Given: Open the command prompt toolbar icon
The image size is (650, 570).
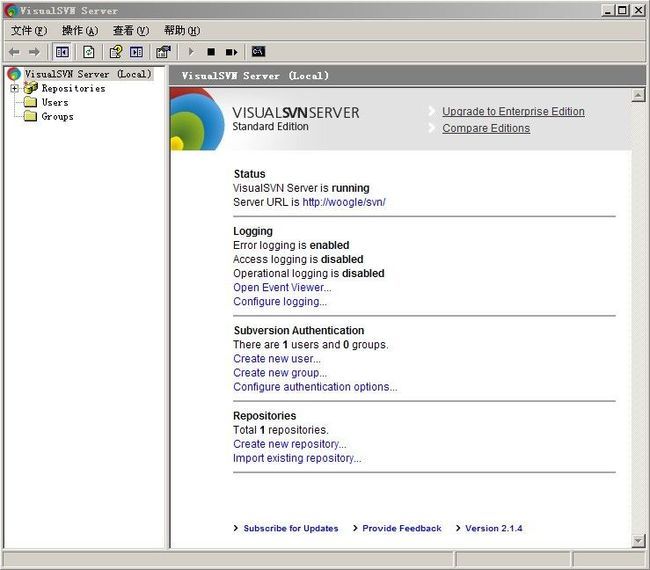Looking at the screenshot, I should coord(258,51).
